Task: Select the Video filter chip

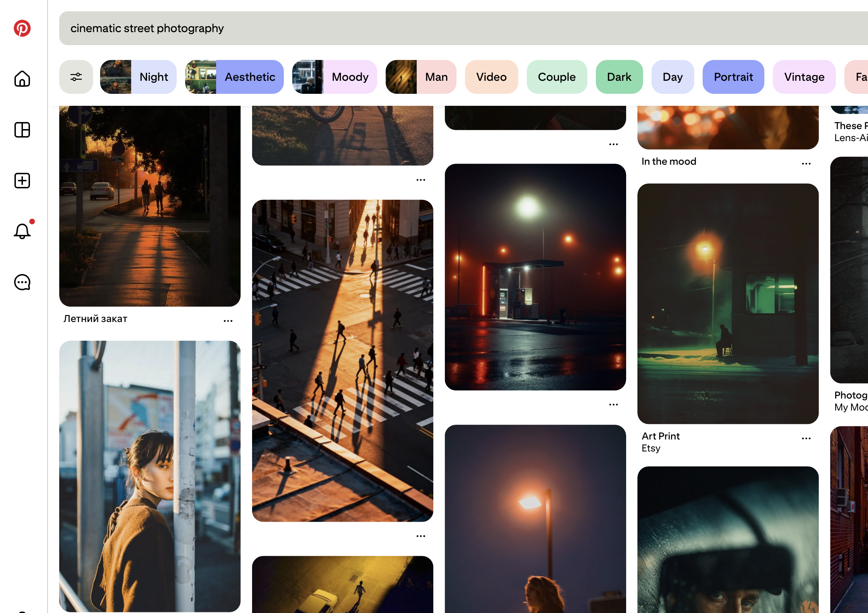Action: 491,77
